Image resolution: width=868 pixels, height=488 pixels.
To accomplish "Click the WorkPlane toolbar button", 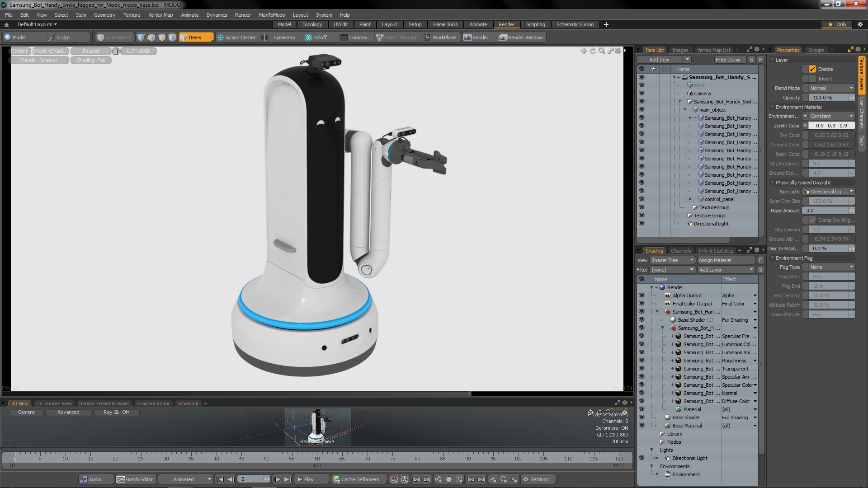I will pos(440,38).
